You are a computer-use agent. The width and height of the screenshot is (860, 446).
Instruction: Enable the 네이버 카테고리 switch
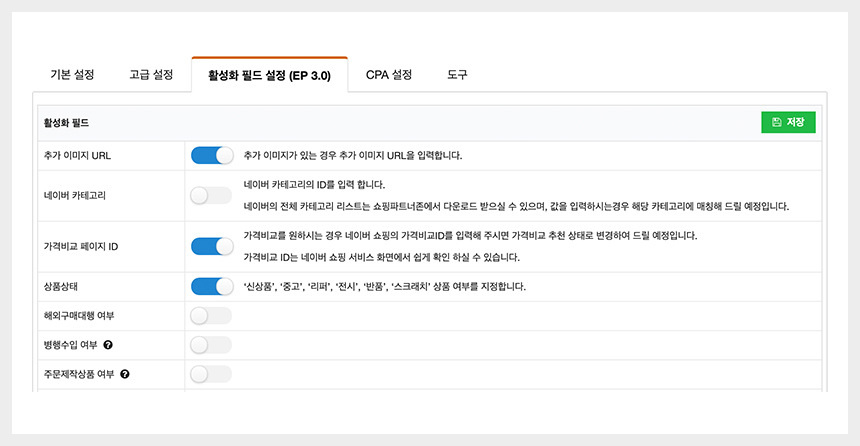tap(211, 196)
